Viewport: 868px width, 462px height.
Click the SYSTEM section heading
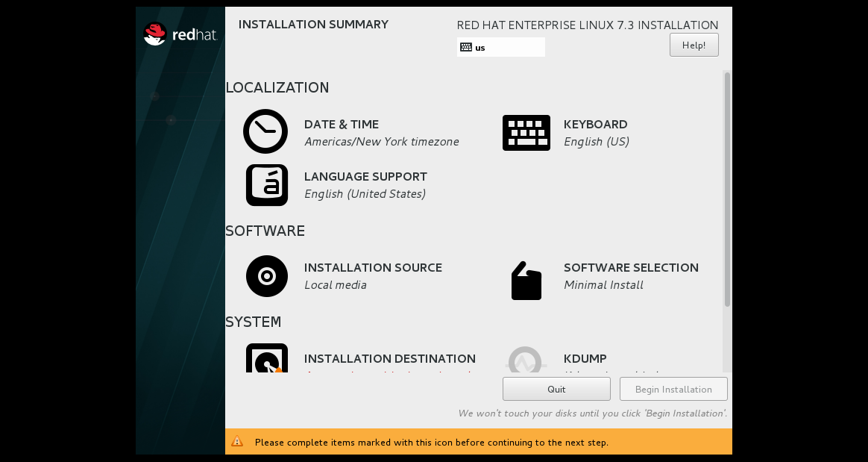(x=254, y=322)
